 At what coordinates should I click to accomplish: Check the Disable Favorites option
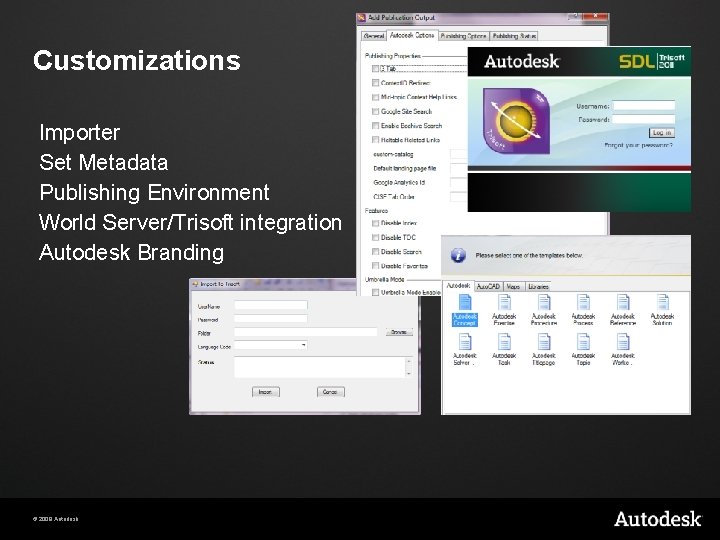pos(375,266)
